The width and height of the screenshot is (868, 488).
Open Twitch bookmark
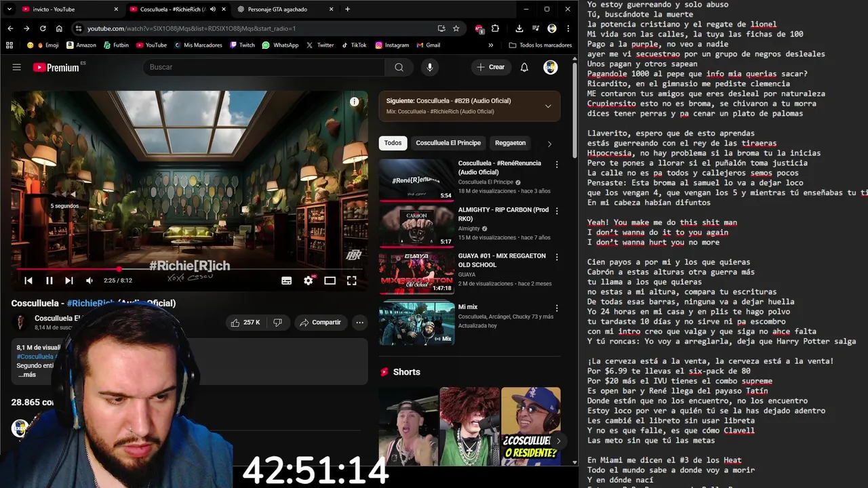point(242,45)
